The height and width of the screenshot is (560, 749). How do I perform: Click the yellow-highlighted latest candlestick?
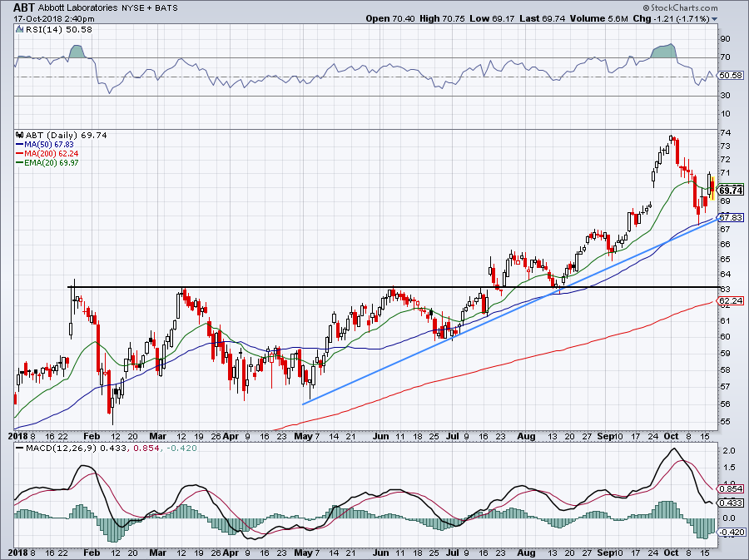[x=712, y=187]
